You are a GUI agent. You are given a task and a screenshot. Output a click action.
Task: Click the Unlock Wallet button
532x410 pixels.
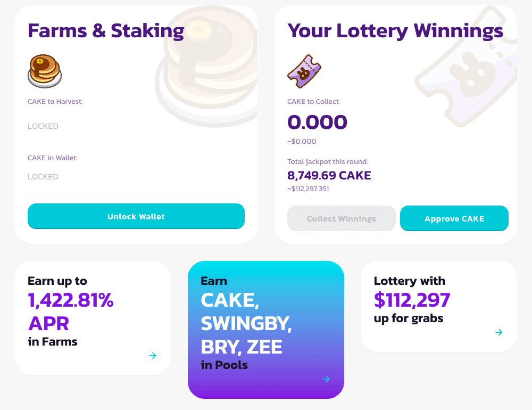coord(136,216)
